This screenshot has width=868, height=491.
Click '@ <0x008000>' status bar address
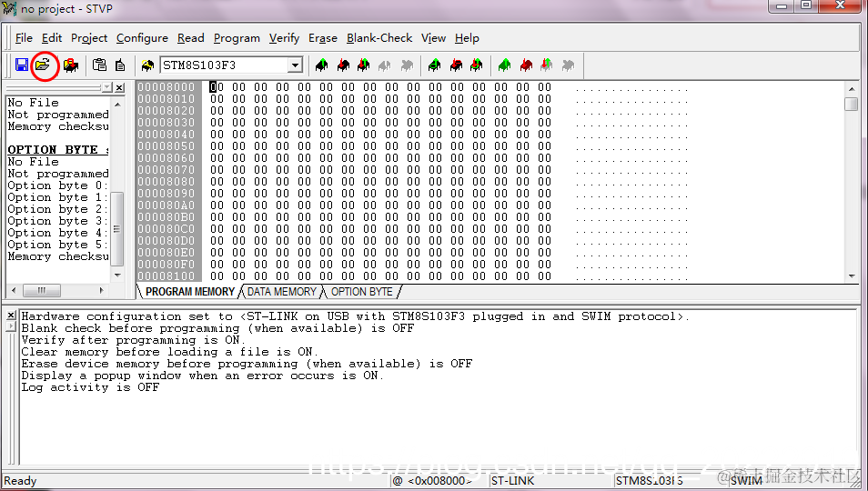pyautogui.click(x=432, y=480)
